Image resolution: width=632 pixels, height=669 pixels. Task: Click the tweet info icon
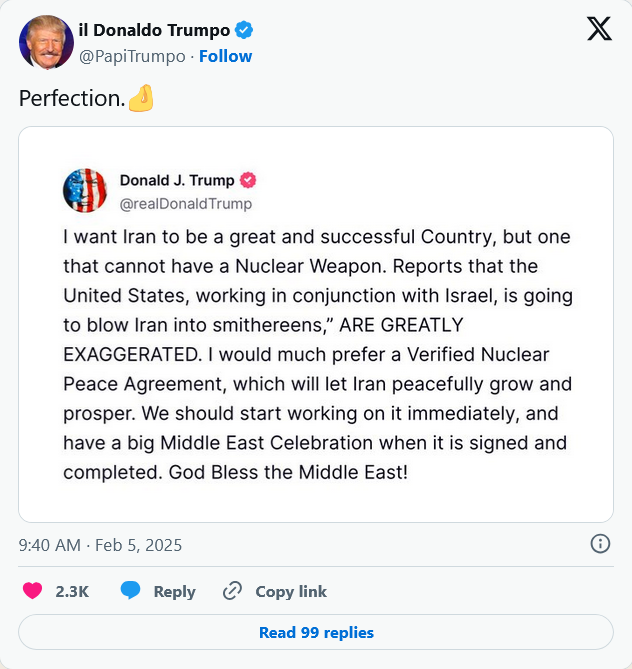600,544
